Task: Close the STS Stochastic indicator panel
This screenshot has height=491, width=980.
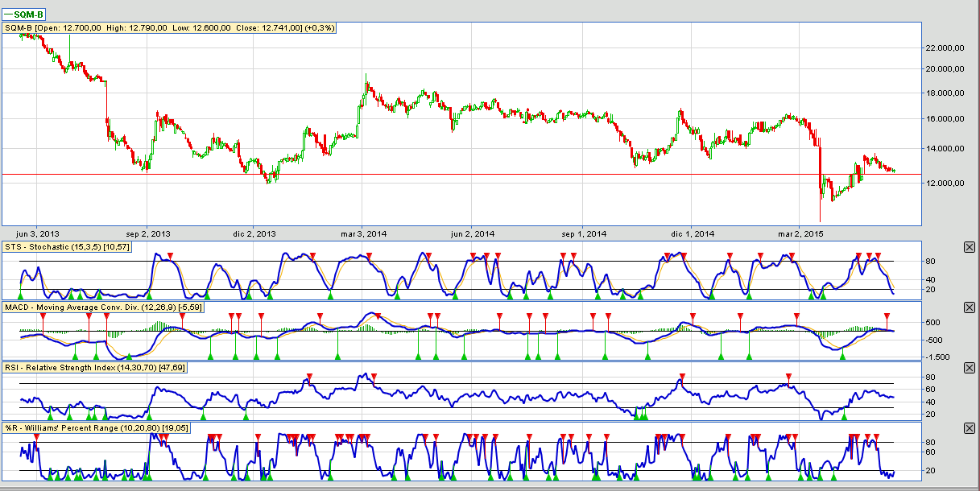Action: (x=969, y=247)
